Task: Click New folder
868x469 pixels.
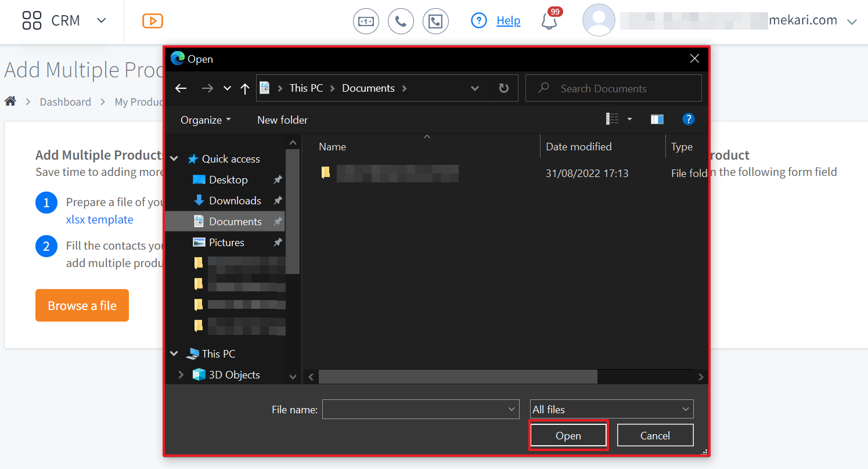Action: (282, 120)
